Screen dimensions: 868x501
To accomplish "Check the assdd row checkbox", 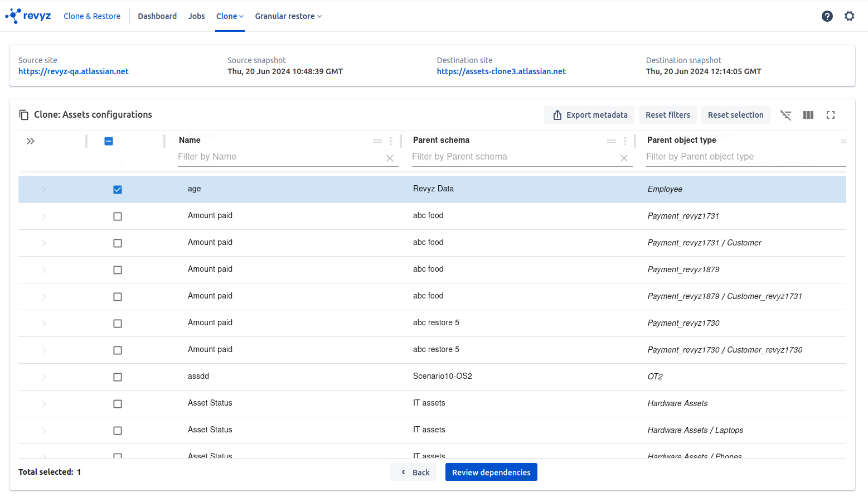I will 118,377.
